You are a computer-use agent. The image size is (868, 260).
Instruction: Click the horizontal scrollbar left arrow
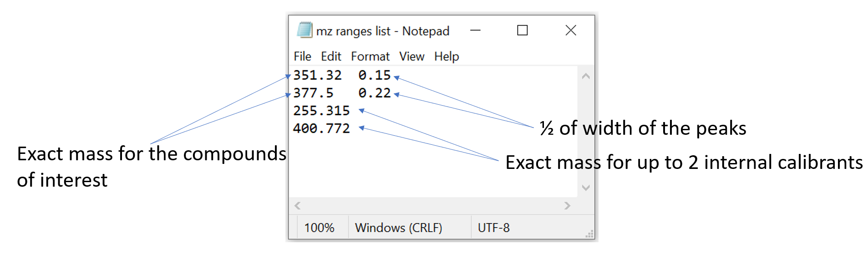click(x=297, y=206)
